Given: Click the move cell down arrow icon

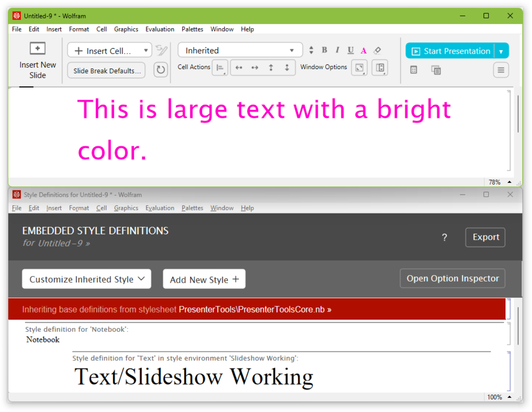Looking at the screenshot, I should [x=287, y=67].
